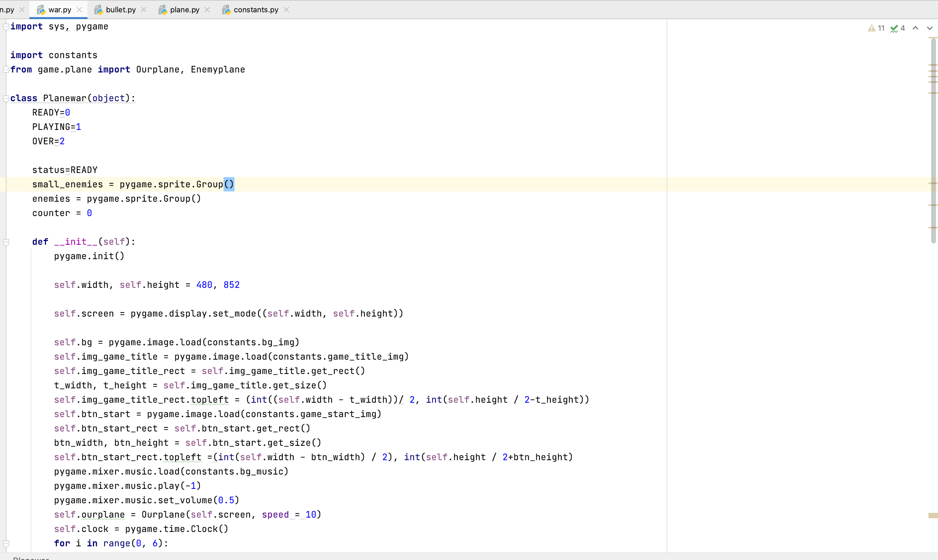Click 'constants.bg_img' argument

coord(251,342)
